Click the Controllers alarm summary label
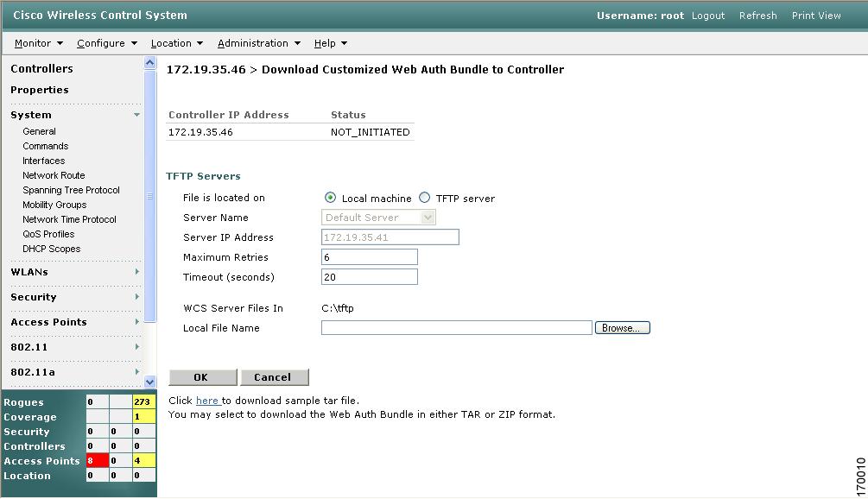868x499 pixels. tap(35, 446)
